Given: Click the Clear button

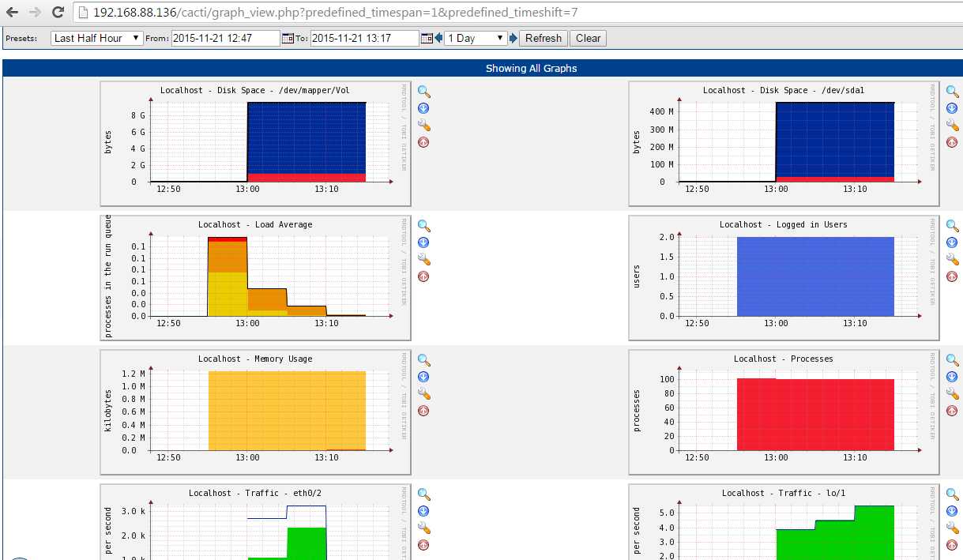Looking at the screenshot, I should (x=588, y=38).
